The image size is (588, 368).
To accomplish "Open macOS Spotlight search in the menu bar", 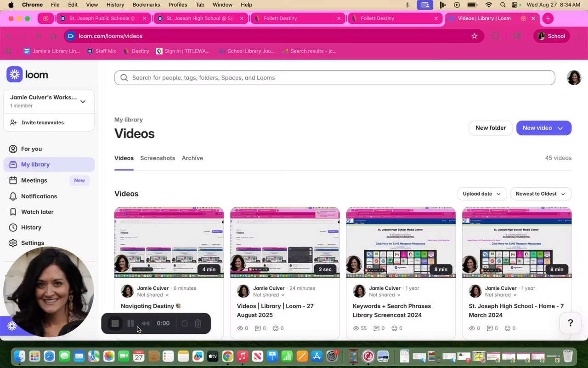I will click(503, 5).
